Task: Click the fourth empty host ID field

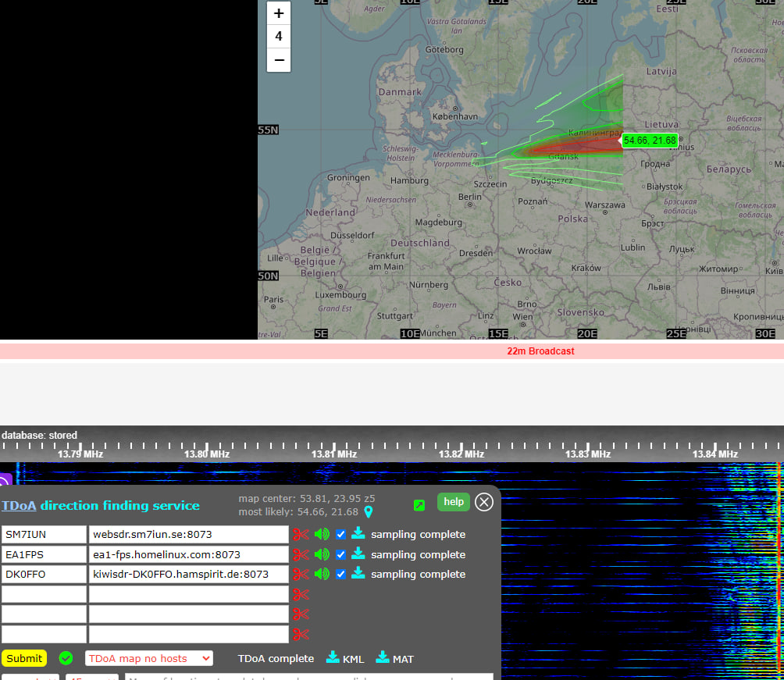Action: pyautogui.click(x=44, y=594)
